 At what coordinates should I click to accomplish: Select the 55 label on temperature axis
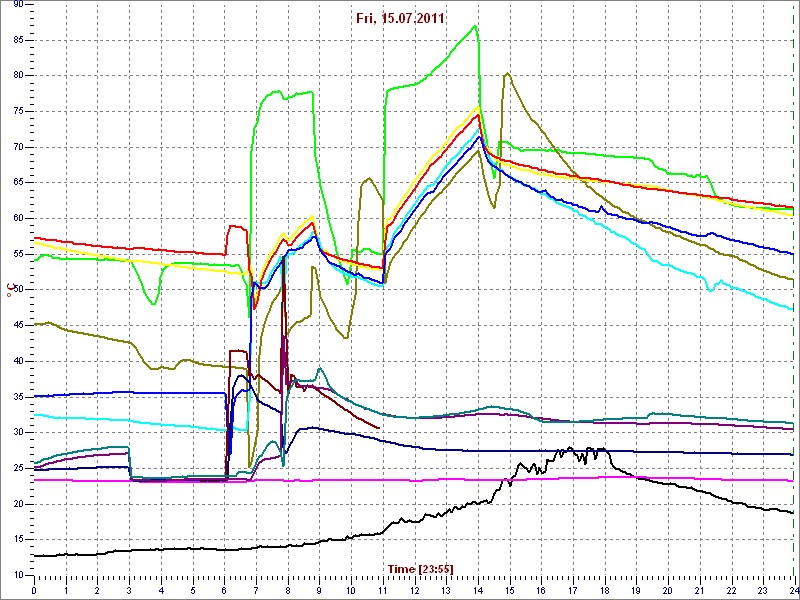click(18, 254)
